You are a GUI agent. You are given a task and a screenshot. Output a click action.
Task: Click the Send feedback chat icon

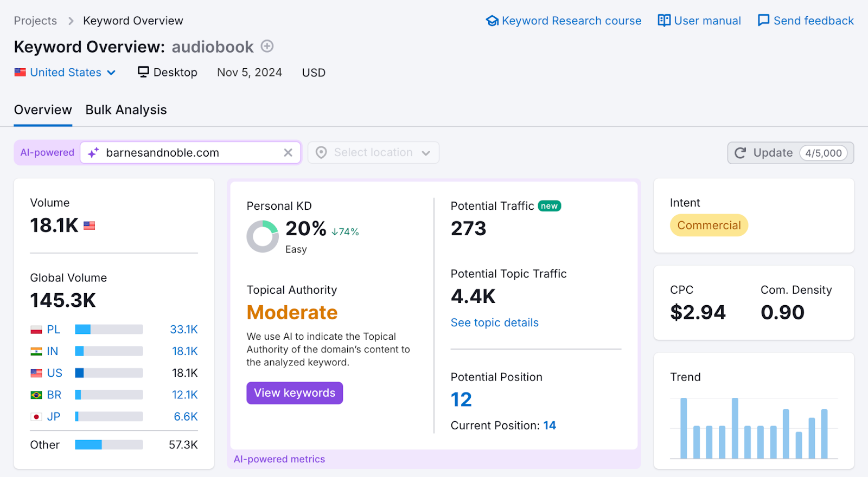pyautogui.click(x=763, y=21)
